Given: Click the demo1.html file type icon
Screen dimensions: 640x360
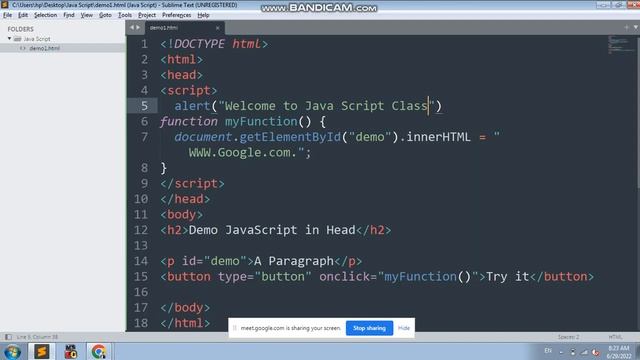Looking at the screenshot, I should 23,48.
